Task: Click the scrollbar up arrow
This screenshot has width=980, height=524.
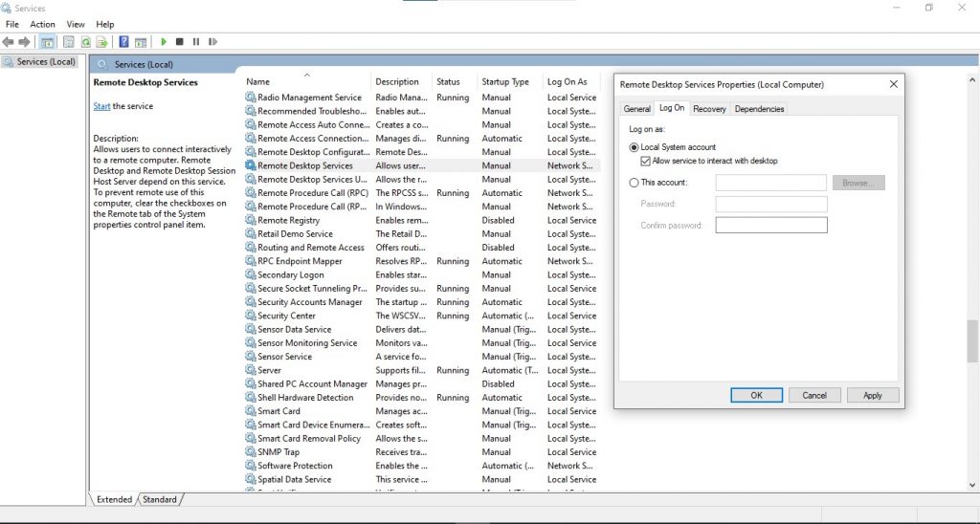Action: [972, 80]
